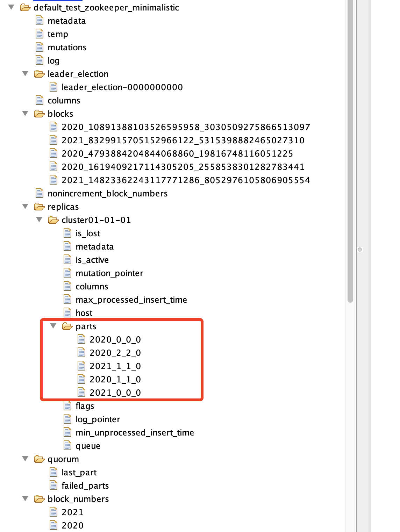Click the folder icon next to parts
The height and width of the screenshot is (532, 400).
pos(67,326)
